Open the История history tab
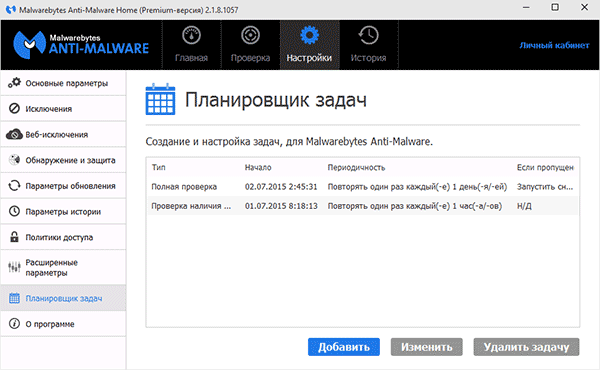 [368, 45]
